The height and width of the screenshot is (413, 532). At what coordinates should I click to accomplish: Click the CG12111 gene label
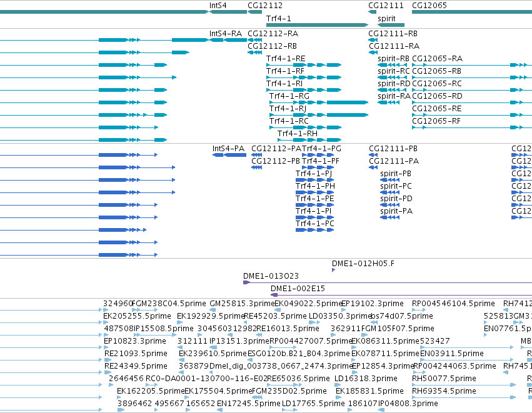click(386, 6)
